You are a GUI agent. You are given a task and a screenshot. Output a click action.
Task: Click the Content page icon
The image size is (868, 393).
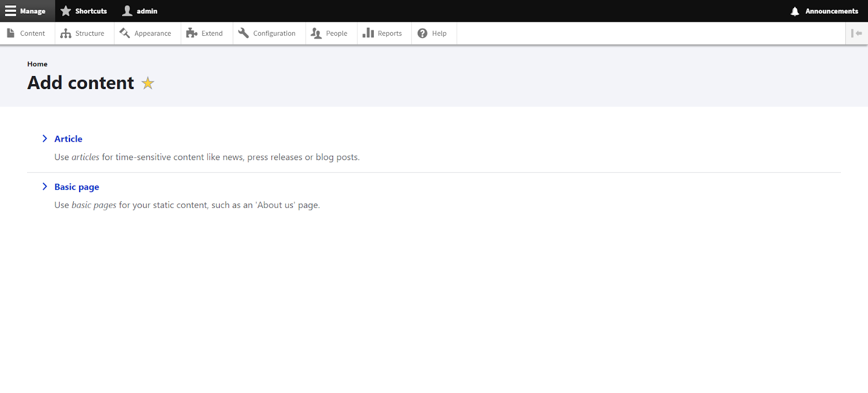tap(10, 33)
